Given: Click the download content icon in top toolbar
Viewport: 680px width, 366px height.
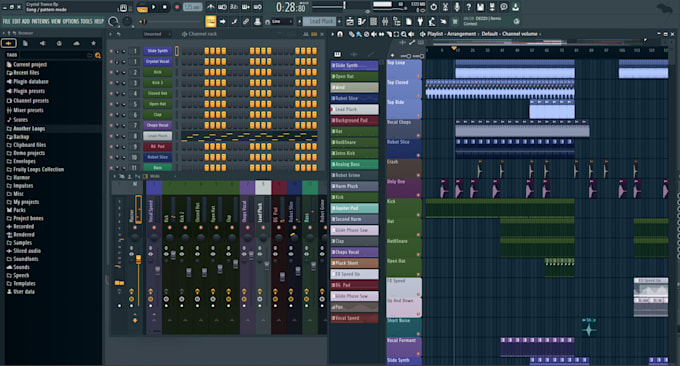Looking at the screenshot, I should (x=515, y=7).
